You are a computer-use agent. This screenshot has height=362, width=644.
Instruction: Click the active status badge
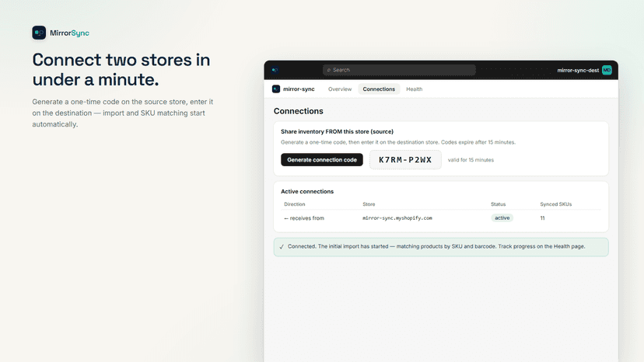tap(502, 218)
